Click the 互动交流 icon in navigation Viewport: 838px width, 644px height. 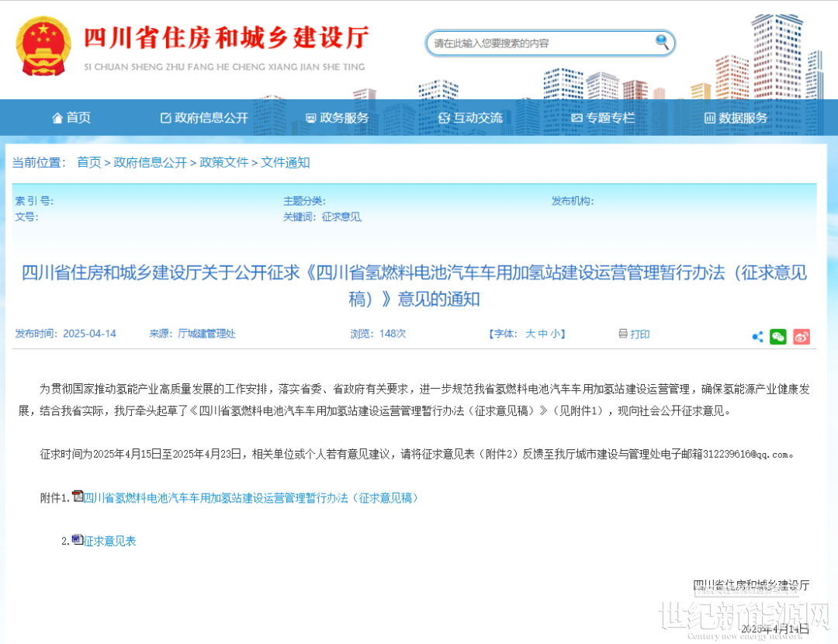pos(444,118)
